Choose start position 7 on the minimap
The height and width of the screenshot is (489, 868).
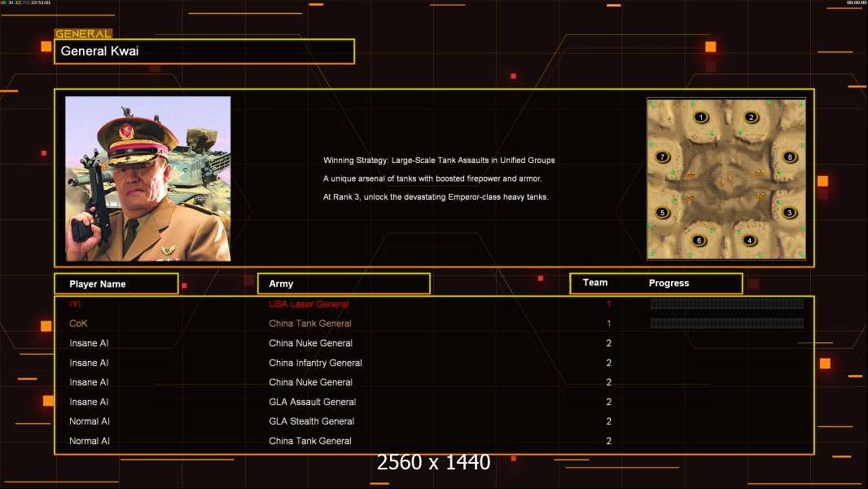[x=663, y=156]
